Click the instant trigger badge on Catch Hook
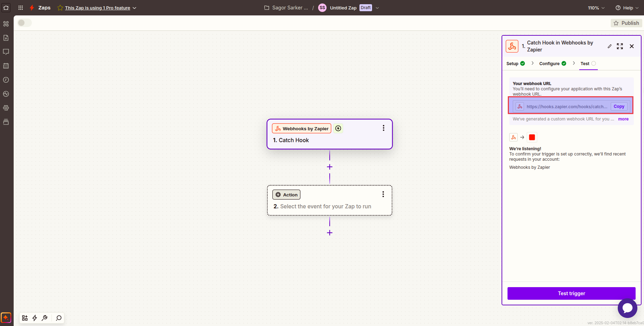Image resolution: width=644 pixels, height=326 pixels. point(338,129)
